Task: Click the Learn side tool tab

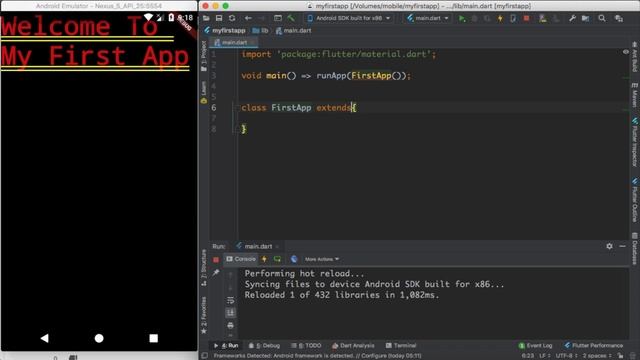Action: click(x=204, y=92)
